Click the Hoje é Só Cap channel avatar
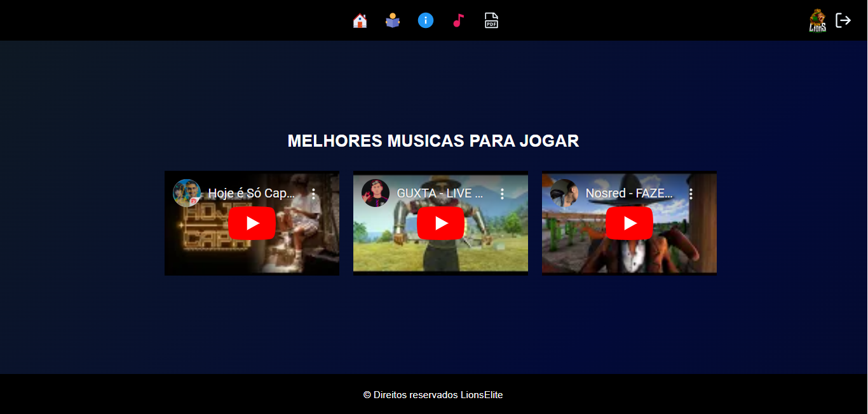Image resolution: width=868 pixels, height=414 pixels. point(186,192)
